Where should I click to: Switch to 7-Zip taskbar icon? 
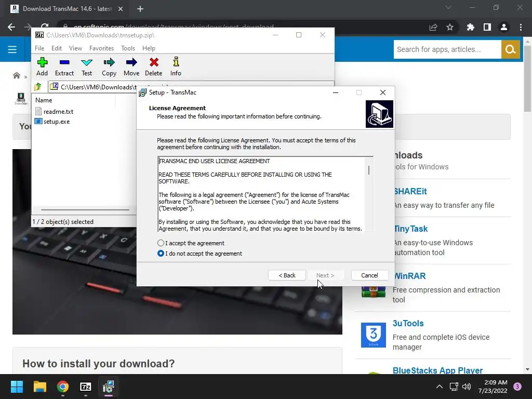tap(86, 387)
